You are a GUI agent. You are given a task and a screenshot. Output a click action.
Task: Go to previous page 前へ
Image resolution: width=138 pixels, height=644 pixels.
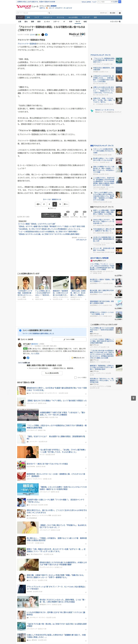pos(38,204)
